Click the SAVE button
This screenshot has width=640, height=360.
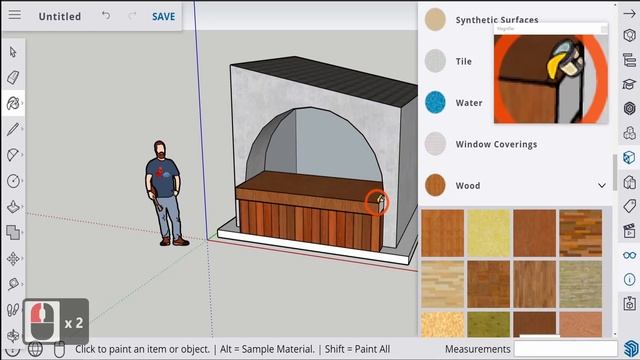pos(163,17)
